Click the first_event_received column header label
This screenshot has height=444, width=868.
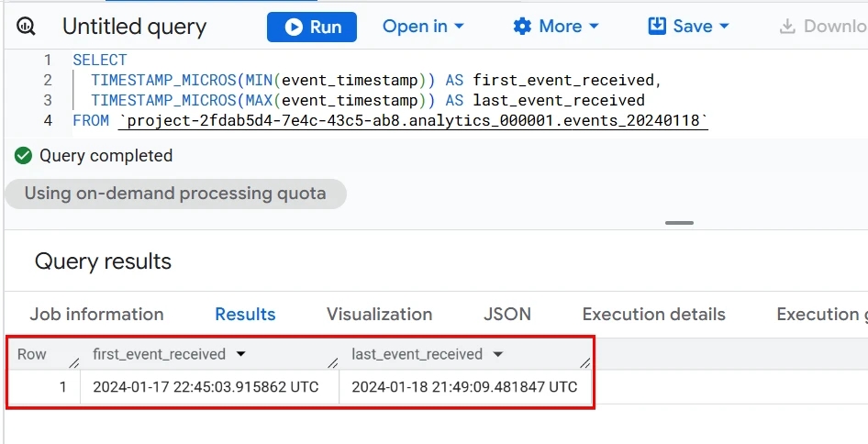click(159, 354)
